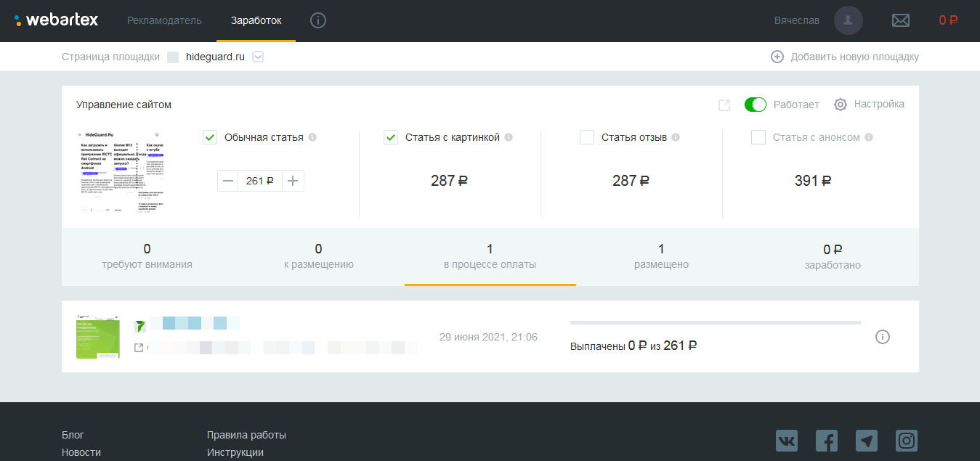Click the order date 29 июня 2021, 21:06

488,337
